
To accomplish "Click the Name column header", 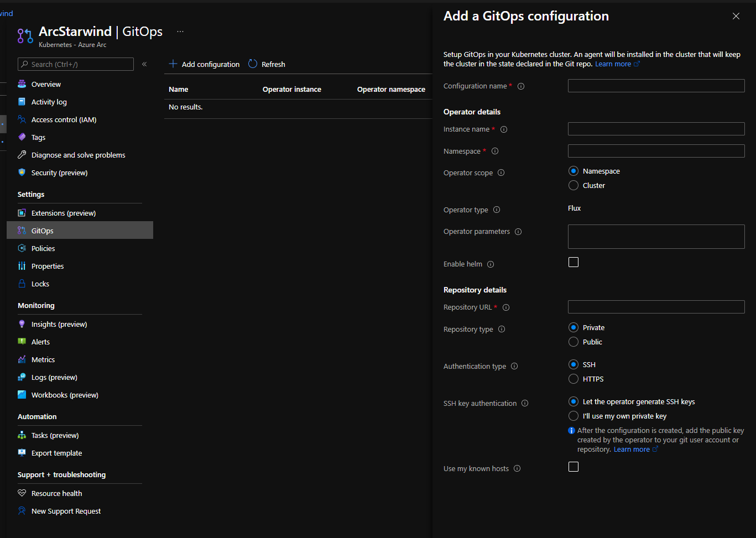I will click(179, 89).
